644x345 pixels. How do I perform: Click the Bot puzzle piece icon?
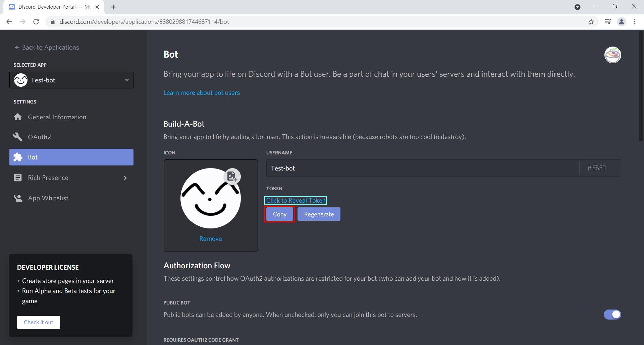[18, 157]
